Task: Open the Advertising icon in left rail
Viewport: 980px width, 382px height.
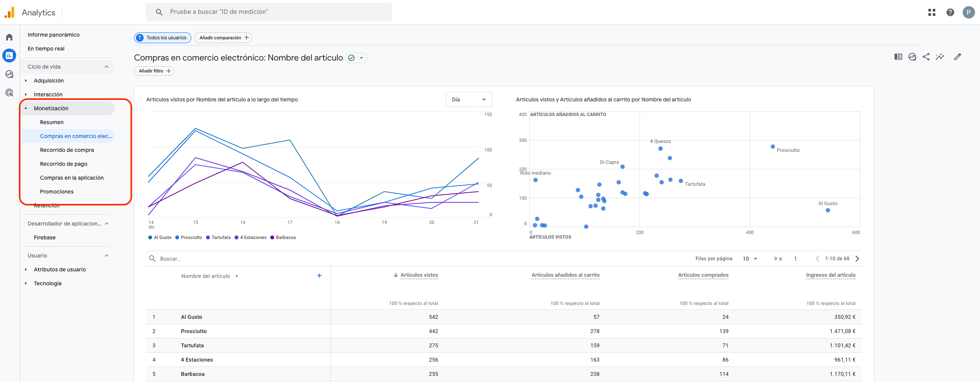Action: 9,93
